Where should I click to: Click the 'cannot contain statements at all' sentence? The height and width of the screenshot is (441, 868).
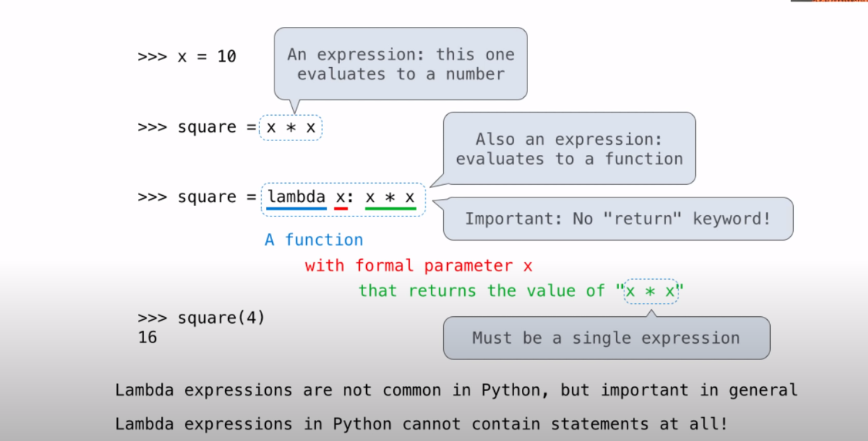(x=421, y=424)
